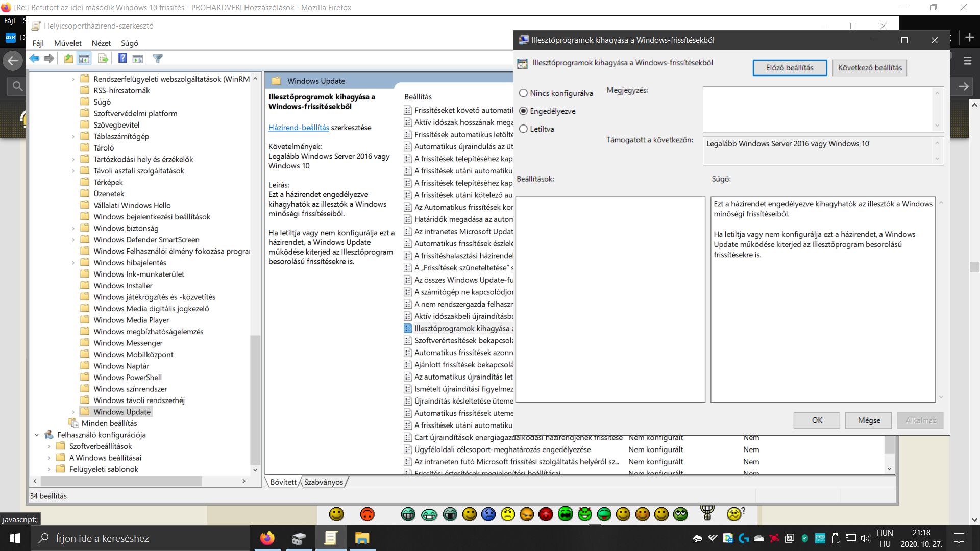Click the HUN language indicator in the taskbar
This screenshot has height=551, width=980.
tap(885, 533)
